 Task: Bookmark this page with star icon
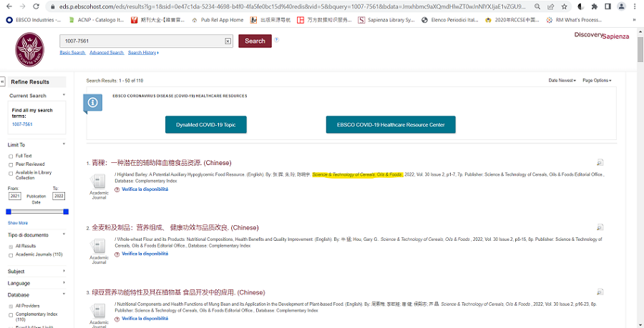coord(565,6)
